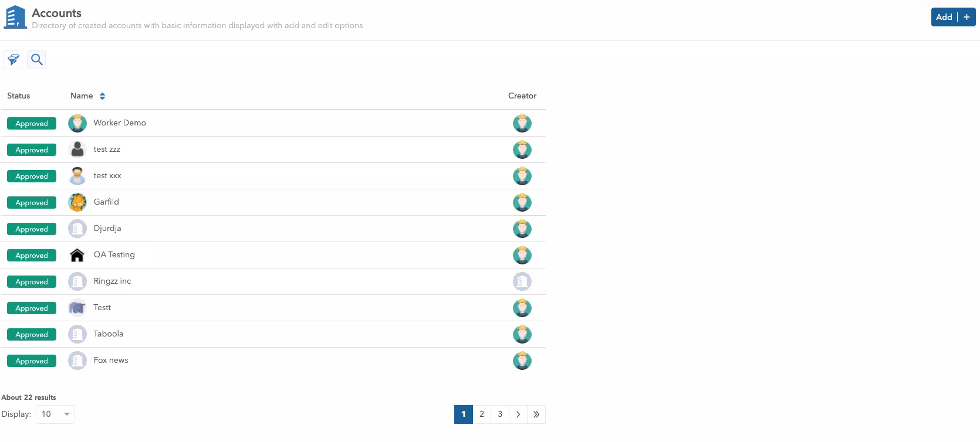This screenshot has height=442, width=980.
Task: Click the Approved badge for Djurdja
Action: (x=32, y=229)
